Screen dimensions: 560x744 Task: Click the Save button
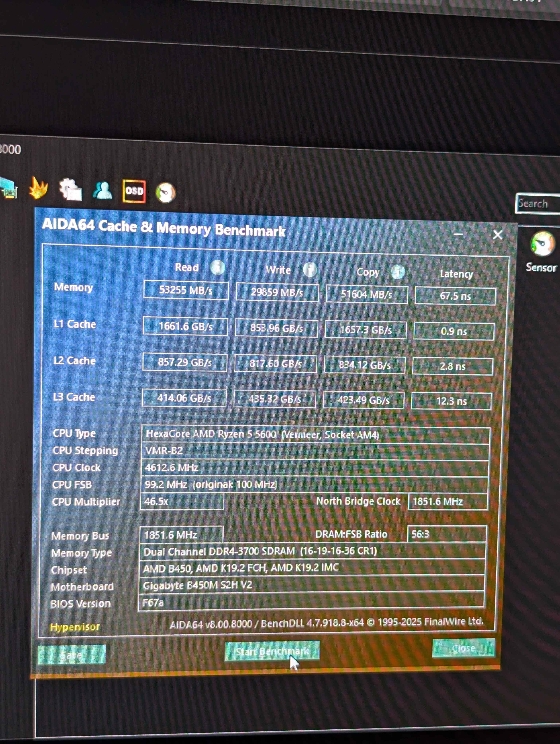pos(72,654)
